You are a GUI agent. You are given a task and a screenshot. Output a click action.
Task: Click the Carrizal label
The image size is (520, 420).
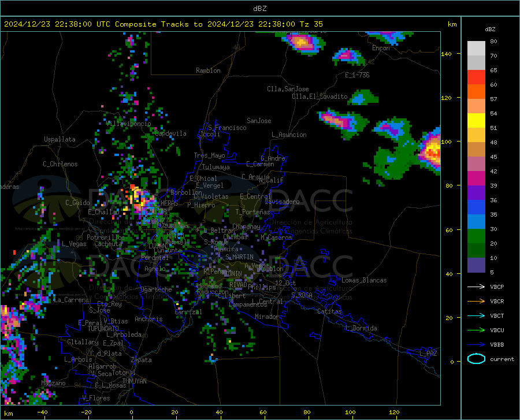(x=188, y=312)
